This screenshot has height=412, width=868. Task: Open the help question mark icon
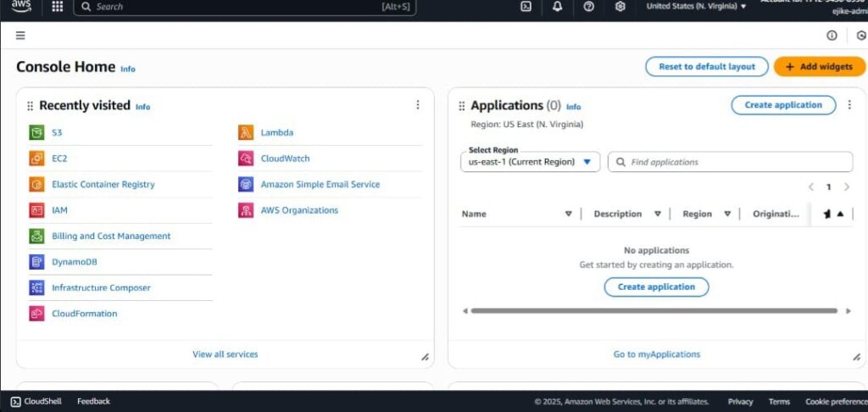pos(588,7)
